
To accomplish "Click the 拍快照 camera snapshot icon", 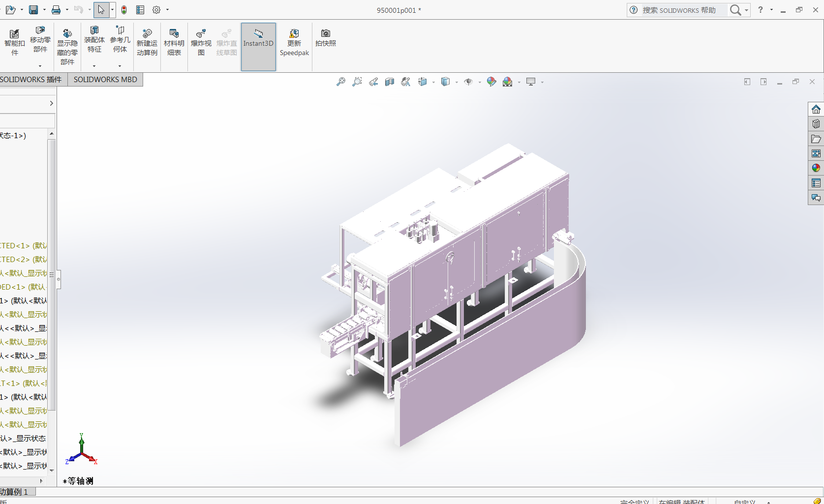I will [325, 38].
